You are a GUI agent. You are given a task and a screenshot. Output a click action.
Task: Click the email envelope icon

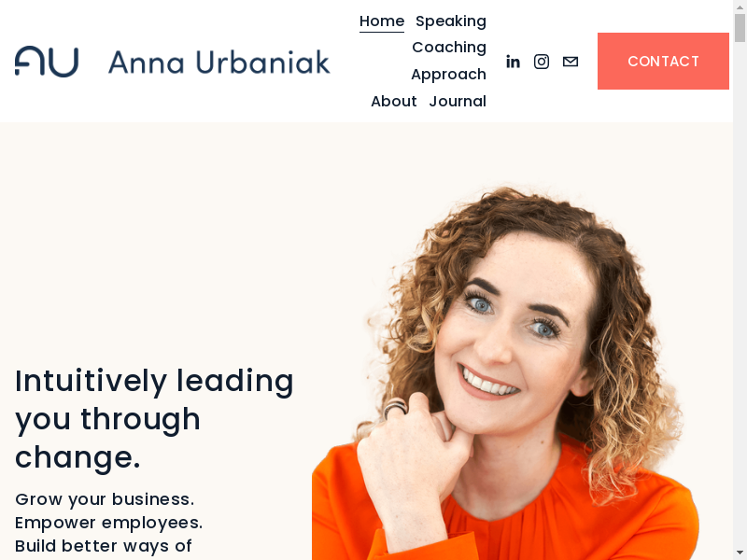(x=571, y=62)
